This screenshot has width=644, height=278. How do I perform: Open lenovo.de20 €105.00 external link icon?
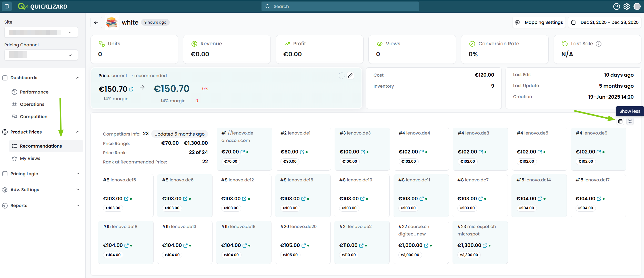(304, 245)
